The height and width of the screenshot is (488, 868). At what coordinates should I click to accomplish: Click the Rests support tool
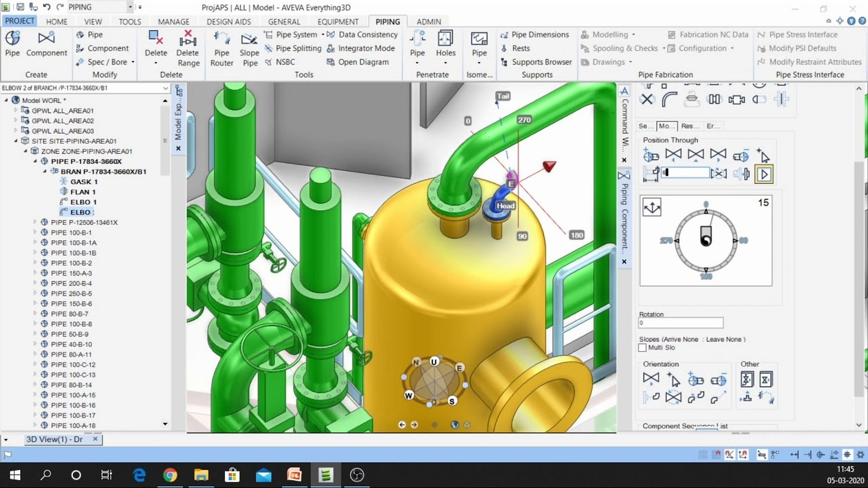(x=515, y=48)
